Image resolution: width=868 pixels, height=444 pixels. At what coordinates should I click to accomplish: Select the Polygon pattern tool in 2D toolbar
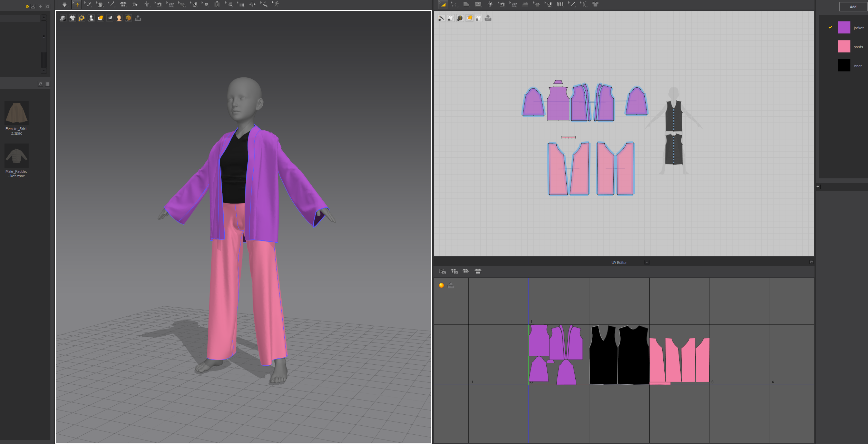466,4
